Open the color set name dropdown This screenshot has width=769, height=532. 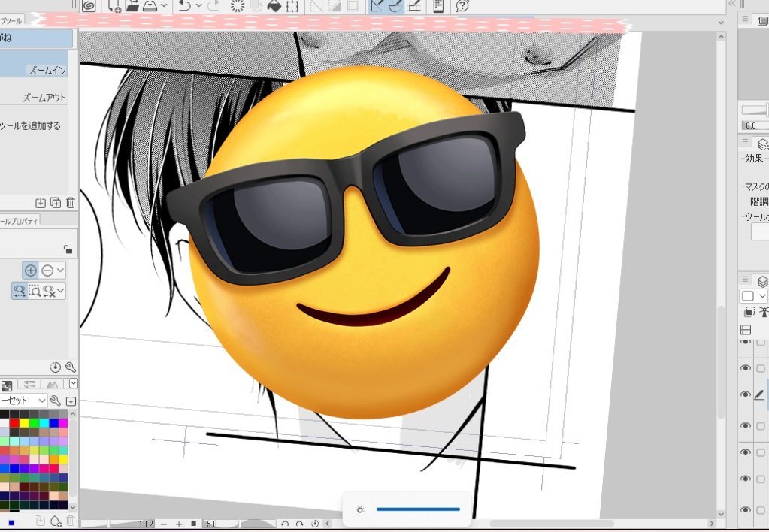[23, 401]
